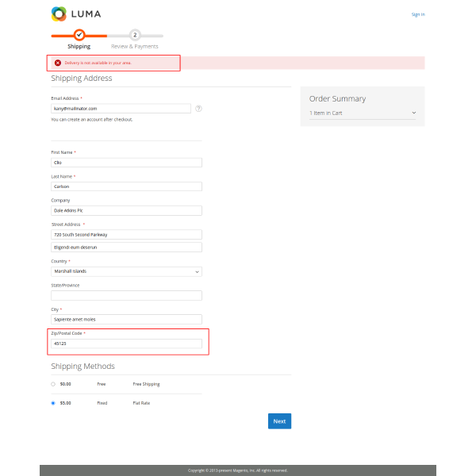Select the $0.00 Free Shipping radio button
The image size is (476, 476).
[x=53, y=384]
